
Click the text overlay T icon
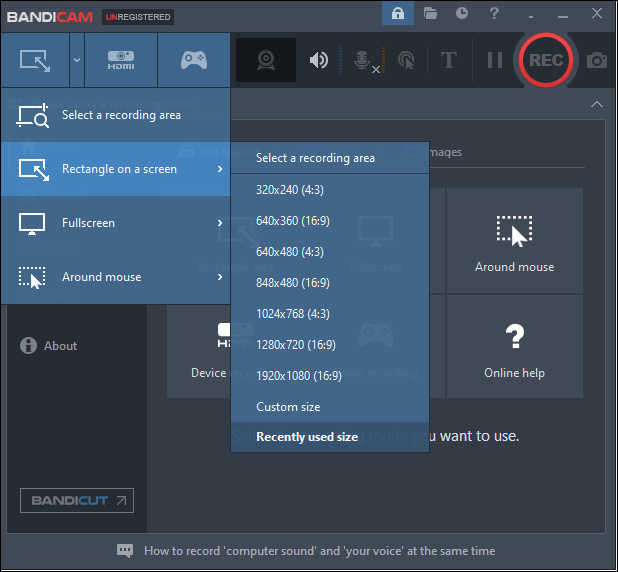coord(449,60)
